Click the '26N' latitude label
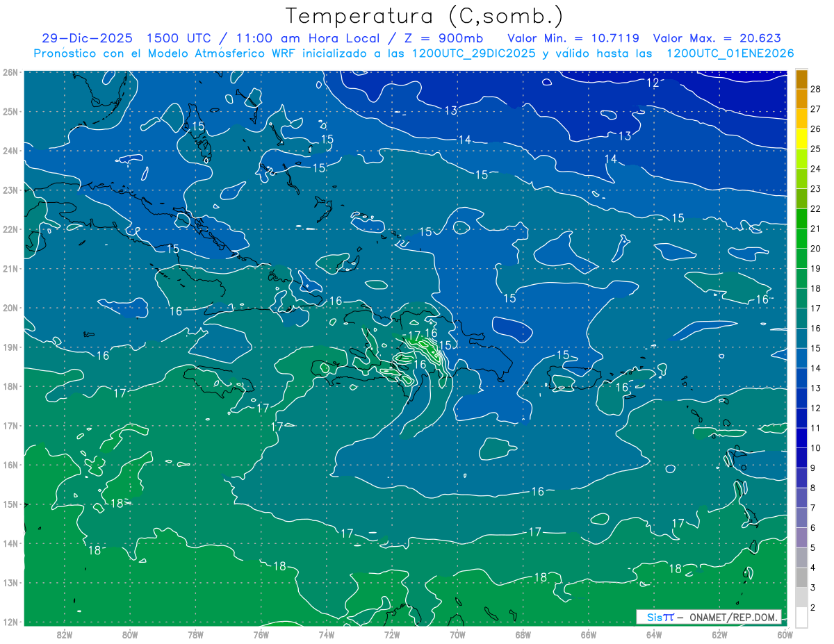 [10, 72]
